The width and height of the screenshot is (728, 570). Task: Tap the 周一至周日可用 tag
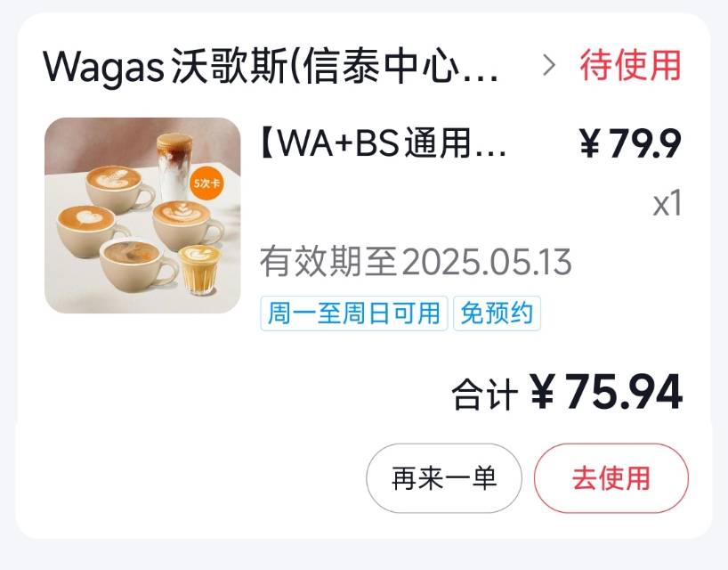(354, 313)
